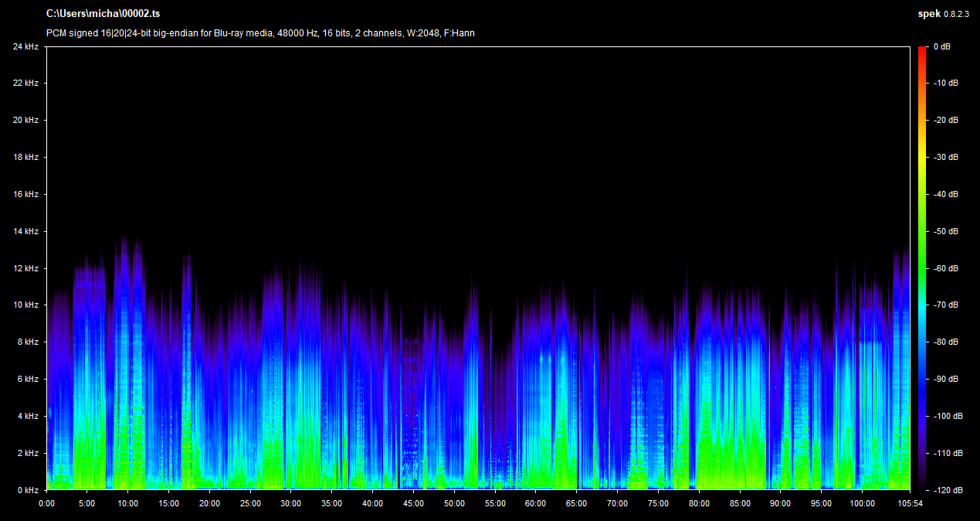Screen dimensions: 980x521
Task: Click the -30 dB scale label
Action: click(945, 157)
